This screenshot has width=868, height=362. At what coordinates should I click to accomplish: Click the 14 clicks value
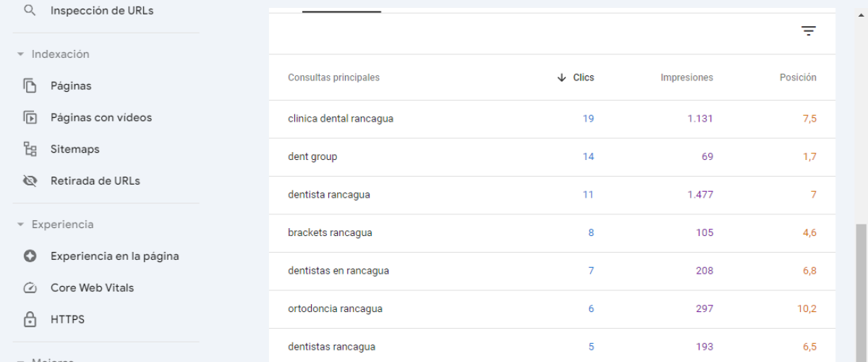588,156
